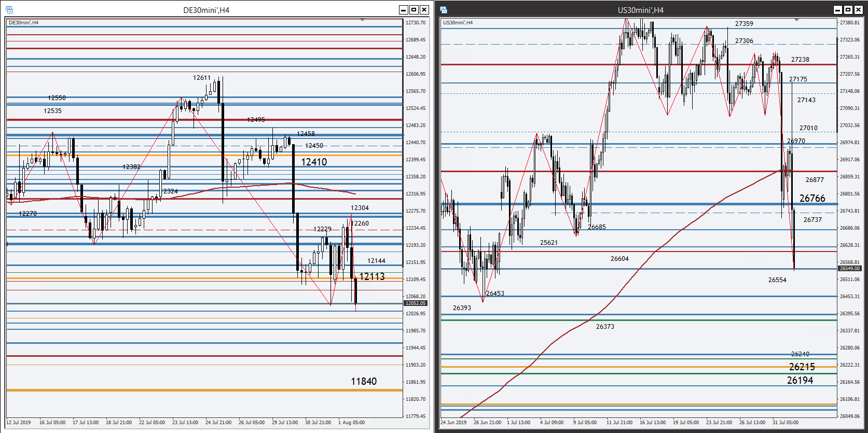Image resolution: width=868 pixels, height=433 pixels.
Task: Click the DE30mini chart window icon
Action: point(9,10)
